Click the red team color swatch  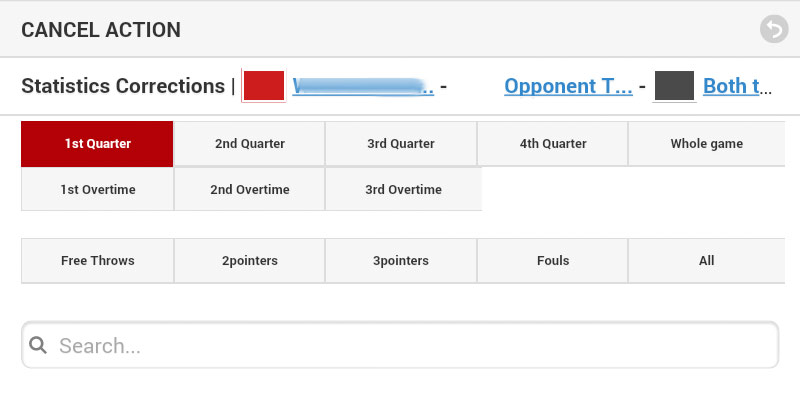coord(264,86)
